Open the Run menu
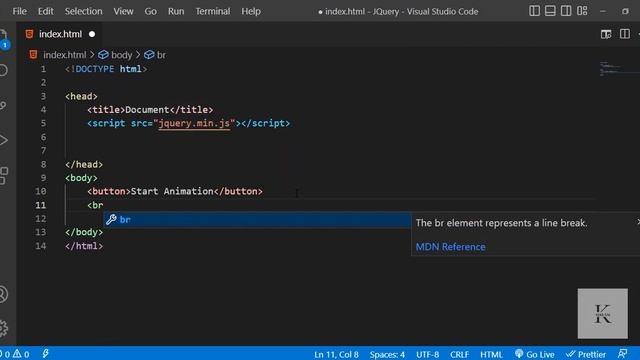640x360 pixels. [x=176, y=11]
